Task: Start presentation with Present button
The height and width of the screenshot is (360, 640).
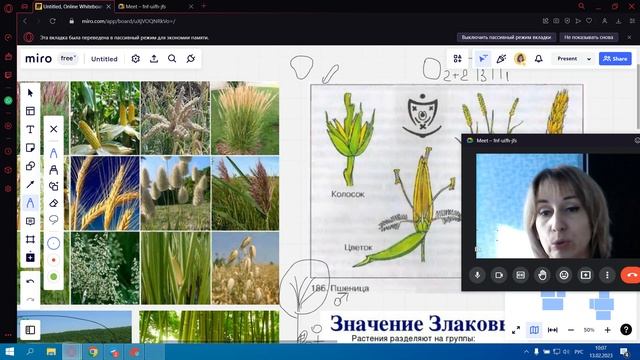Action: pyautogui.click(x=567, y=59)
